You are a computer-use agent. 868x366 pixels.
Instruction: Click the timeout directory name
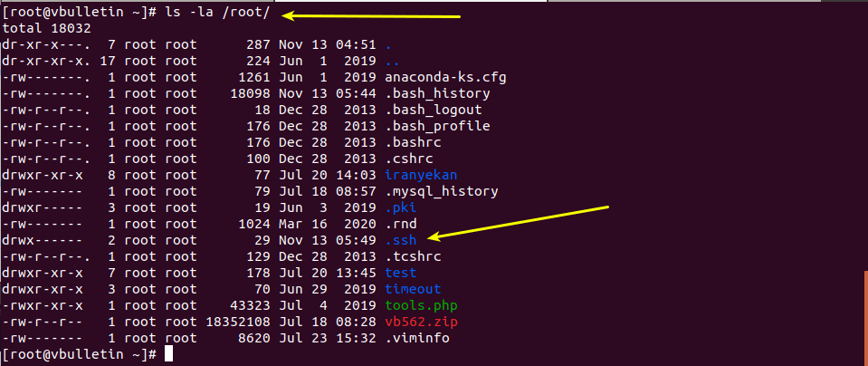tap(413, 289)
